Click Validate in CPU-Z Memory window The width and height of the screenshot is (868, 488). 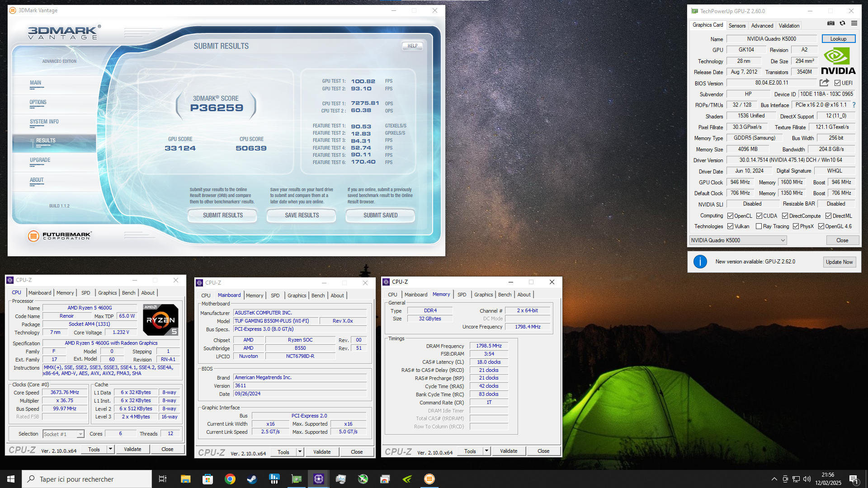tap(509, 451)
